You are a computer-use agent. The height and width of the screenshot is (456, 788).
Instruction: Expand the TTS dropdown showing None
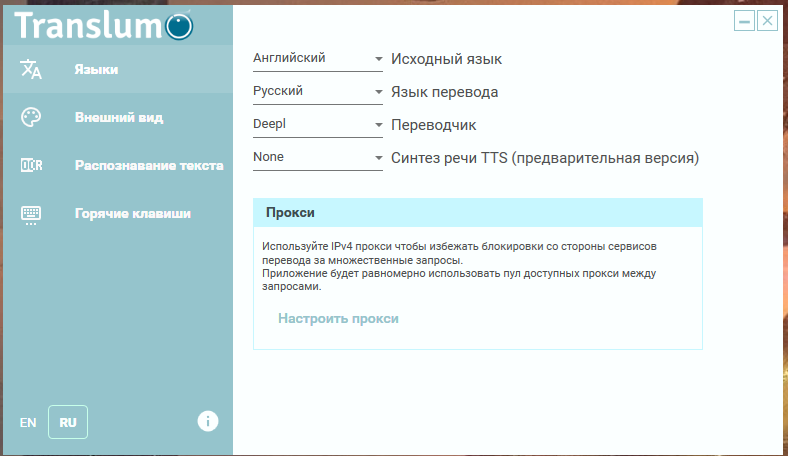pyautogui.click(x=318, y=158)
